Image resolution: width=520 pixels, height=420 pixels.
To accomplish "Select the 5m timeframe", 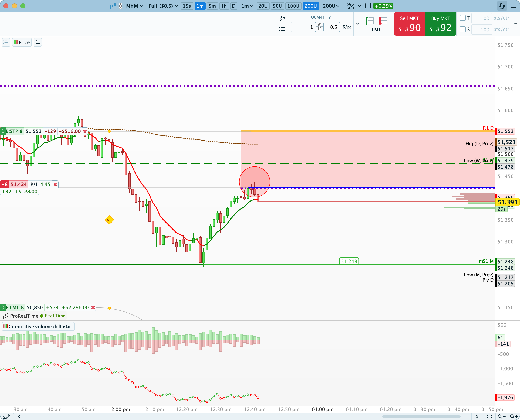I will click(212, 6).
